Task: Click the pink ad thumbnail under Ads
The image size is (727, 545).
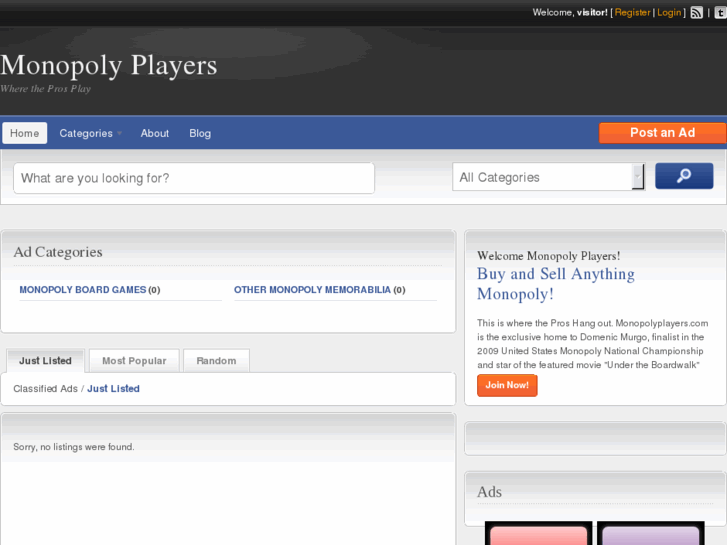Action: pyautogui.click(x=538, y=533)
